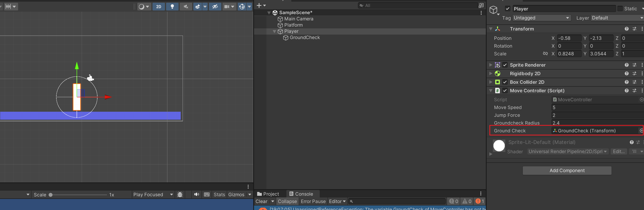This screenshot has height=210, width=644.
Task: Toggle scene lighting lightbulb icon
Action: (x=172, y=6)
